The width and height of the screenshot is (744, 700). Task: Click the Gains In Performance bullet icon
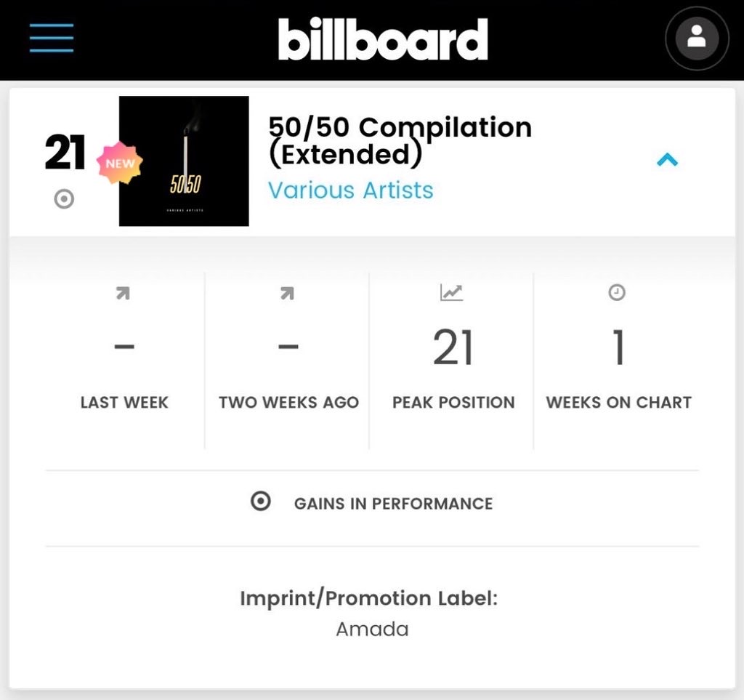click(261, 501)
